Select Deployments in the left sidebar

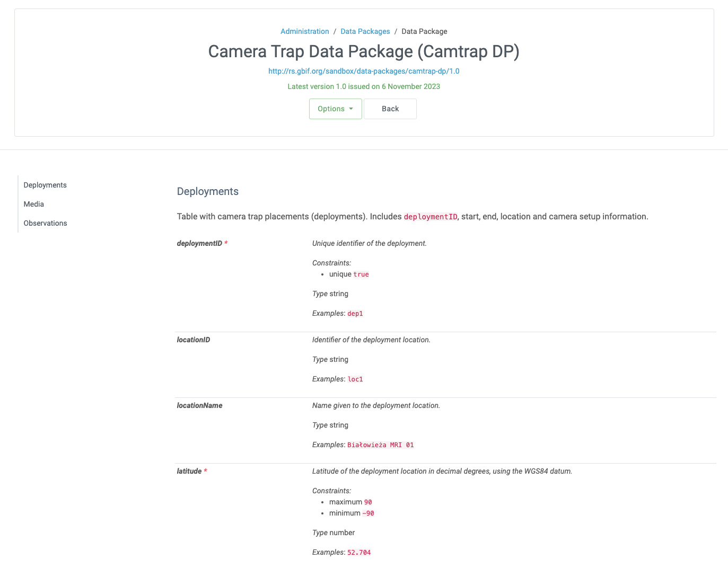(x=45, y=185)
